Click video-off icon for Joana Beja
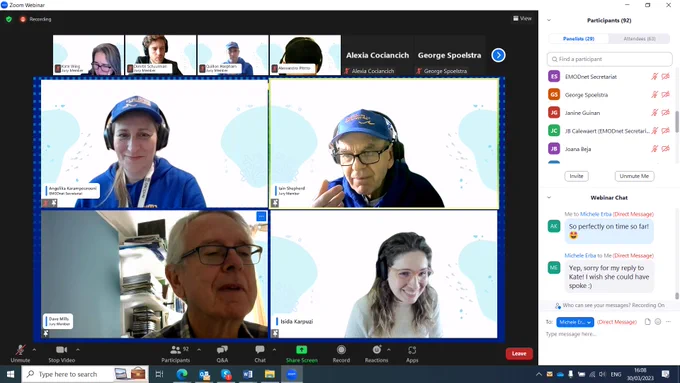 (666, 149)
